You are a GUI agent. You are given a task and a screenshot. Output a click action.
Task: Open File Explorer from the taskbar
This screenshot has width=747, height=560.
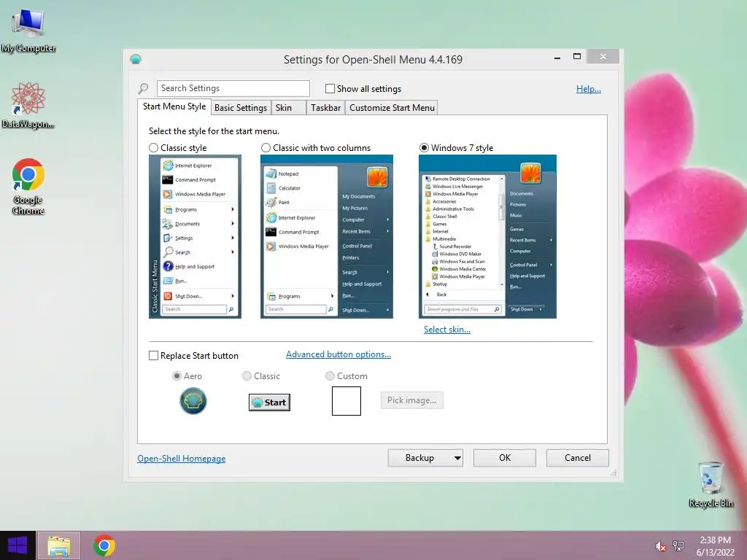click(x=59, y=545)
